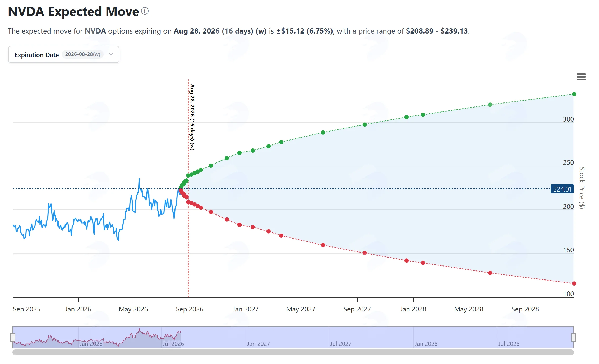Click the $208.89 lower price range value
Image resolution: width=599 pixels, height=364 pixels.
pyautogui.click(x=420, y=31)
